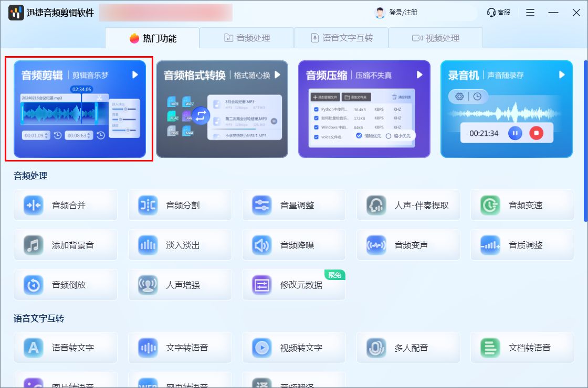Click the arrow on 音频格式转换 card

(278, 74)
